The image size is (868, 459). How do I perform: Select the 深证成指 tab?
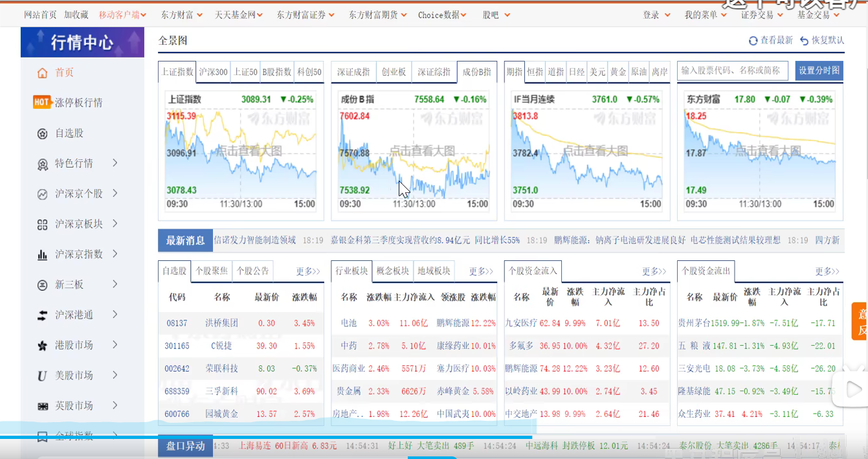point(353,72)
